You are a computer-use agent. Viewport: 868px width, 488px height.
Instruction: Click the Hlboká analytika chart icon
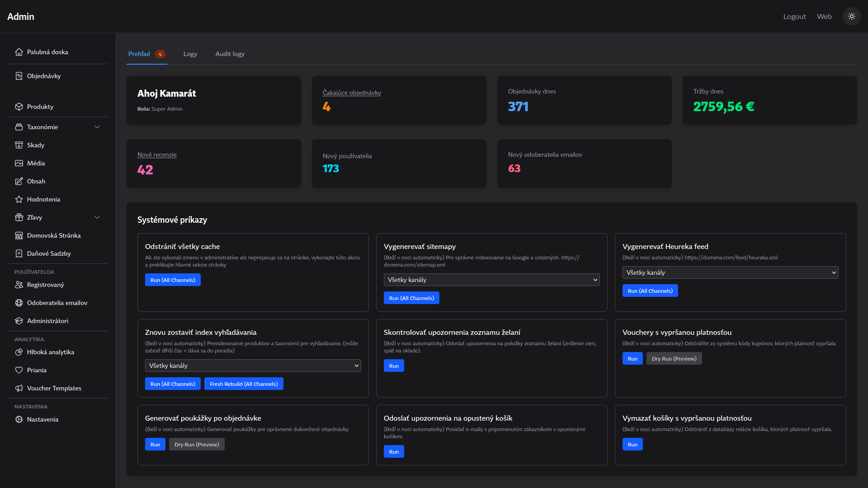pos(19,352)
